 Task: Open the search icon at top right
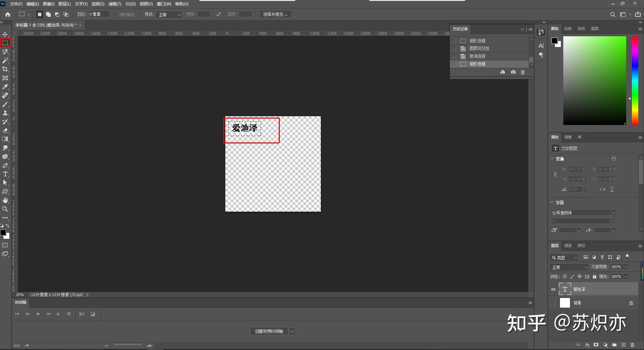tap(613, 14)
